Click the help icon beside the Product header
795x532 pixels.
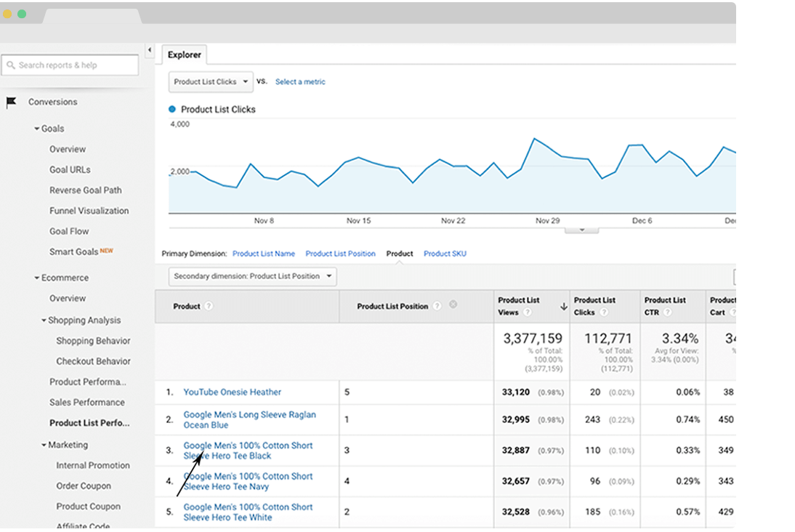(209, 307)
